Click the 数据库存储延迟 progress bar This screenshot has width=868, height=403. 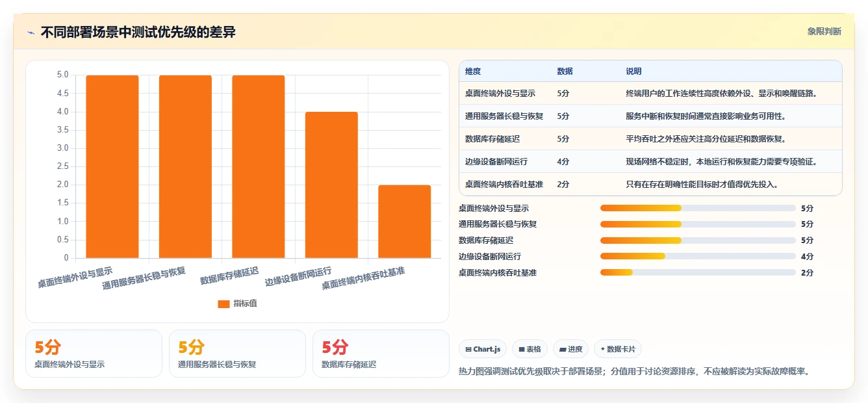[x=698, y=240]
